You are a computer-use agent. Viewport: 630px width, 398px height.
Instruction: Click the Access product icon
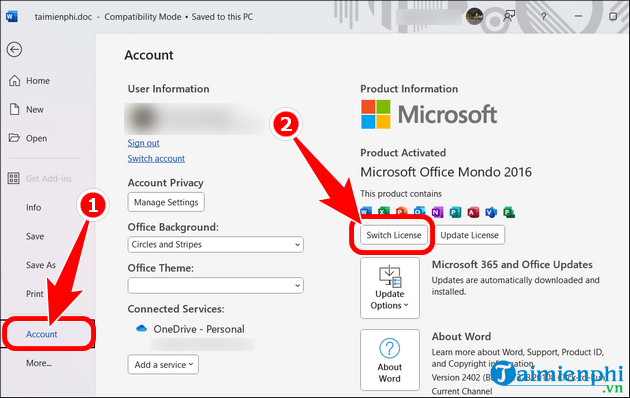[x=473, y=212]
